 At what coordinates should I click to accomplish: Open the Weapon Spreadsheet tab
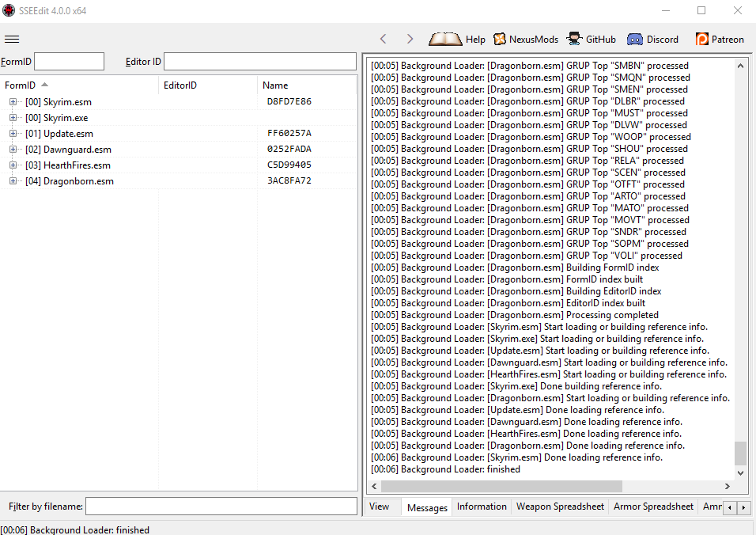pos(560,507)
